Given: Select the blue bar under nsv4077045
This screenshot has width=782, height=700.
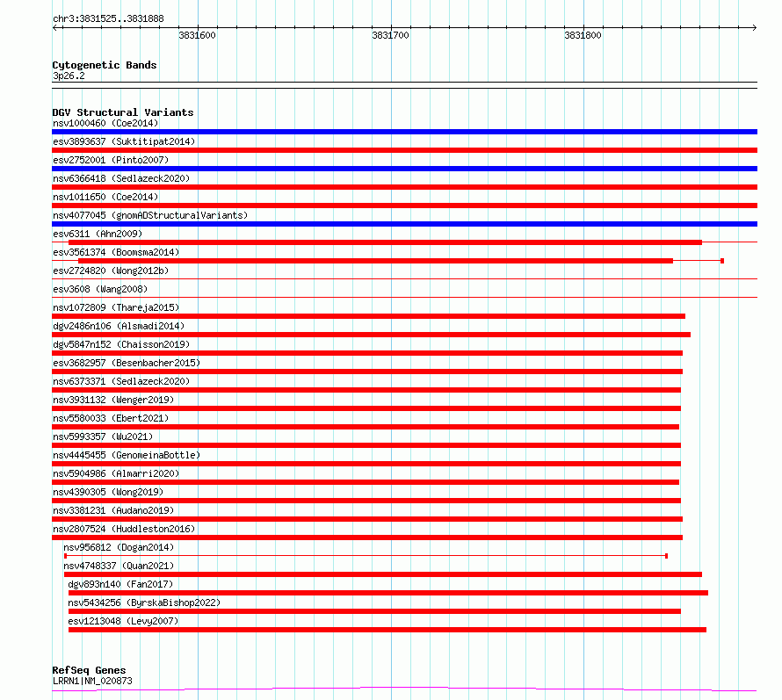Looking at the screenshot, I should tap(404, 224).
